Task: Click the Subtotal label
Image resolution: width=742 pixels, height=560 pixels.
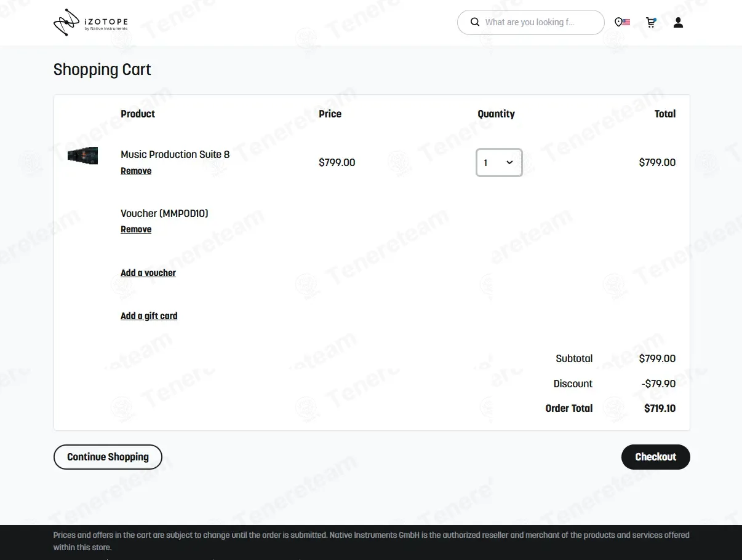Action: click(x=574, y=358)
